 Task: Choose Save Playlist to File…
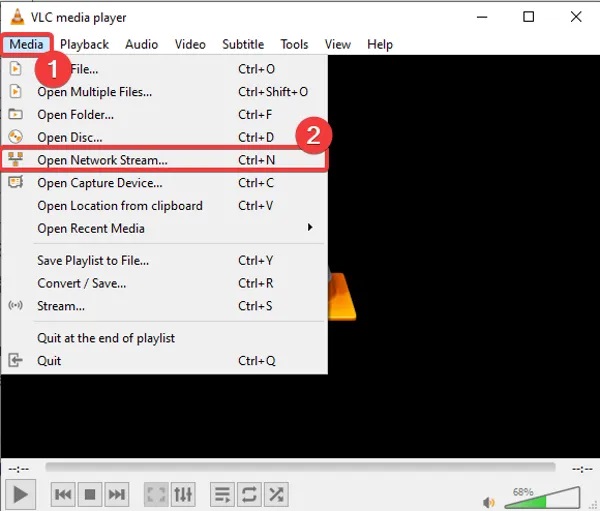(165, 261)
